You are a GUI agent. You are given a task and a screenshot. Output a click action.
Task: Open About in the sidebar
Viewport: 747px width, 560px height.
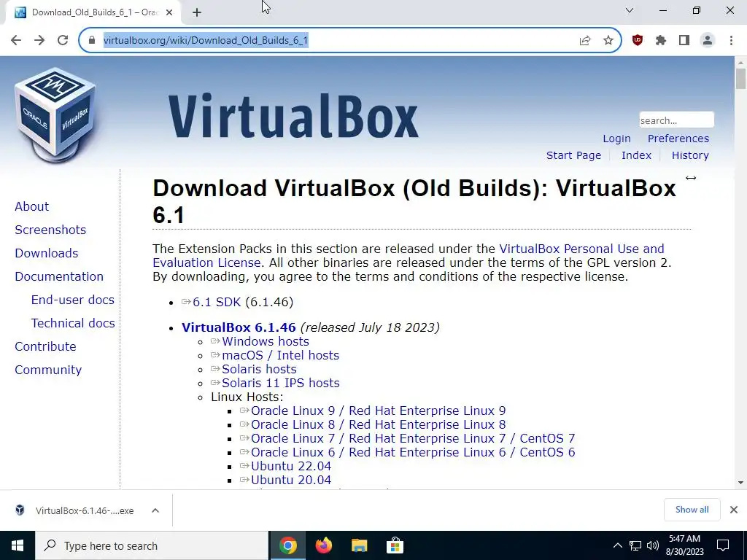[x=31, y=206]
